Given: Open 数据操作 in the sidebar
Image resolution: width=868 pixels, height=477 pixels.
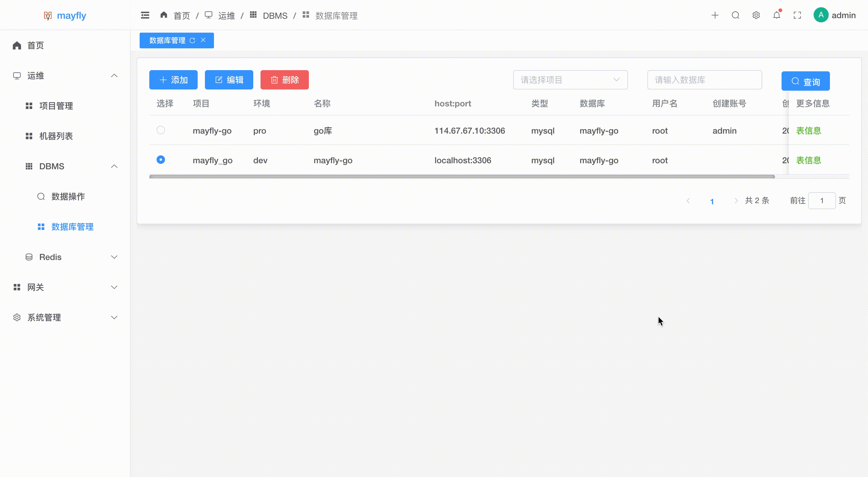Looking at the screenshot, I should pos(68,196).
